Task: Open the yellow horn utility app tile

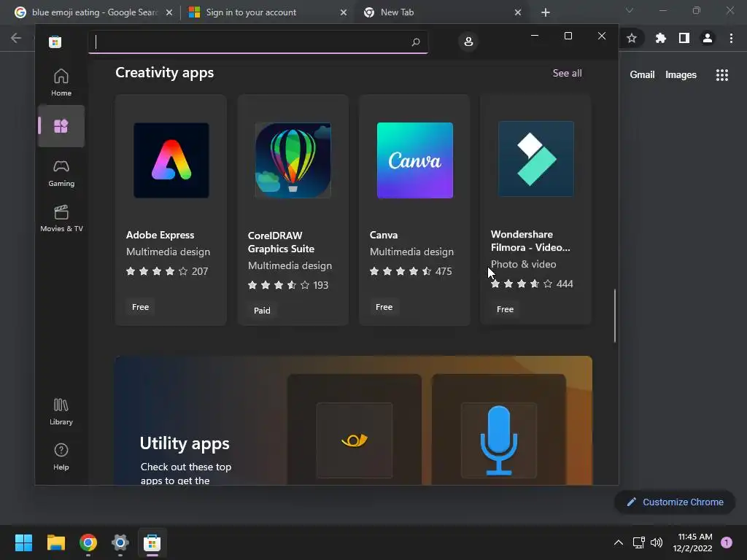Action: click(355, 440)
